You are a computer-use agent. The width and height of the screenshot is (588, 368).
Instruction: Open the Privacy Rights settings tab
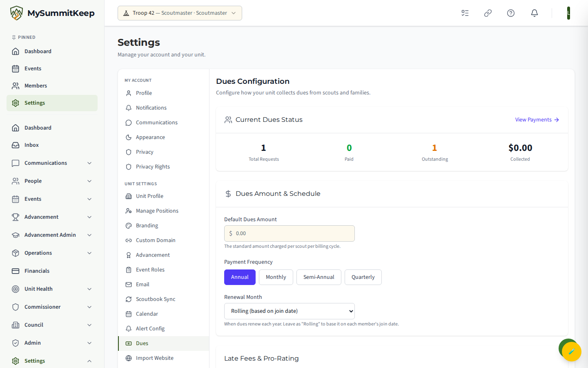click(163, 167)
